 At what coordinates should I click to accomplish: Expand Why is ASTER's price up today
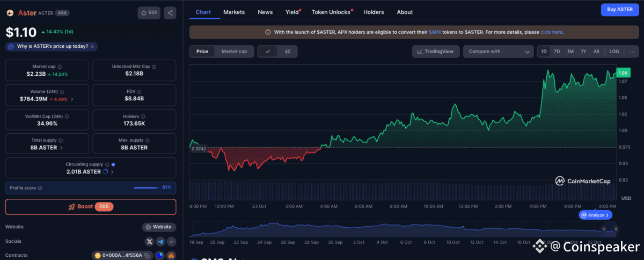pyautogui.click(x=52, y=47)
